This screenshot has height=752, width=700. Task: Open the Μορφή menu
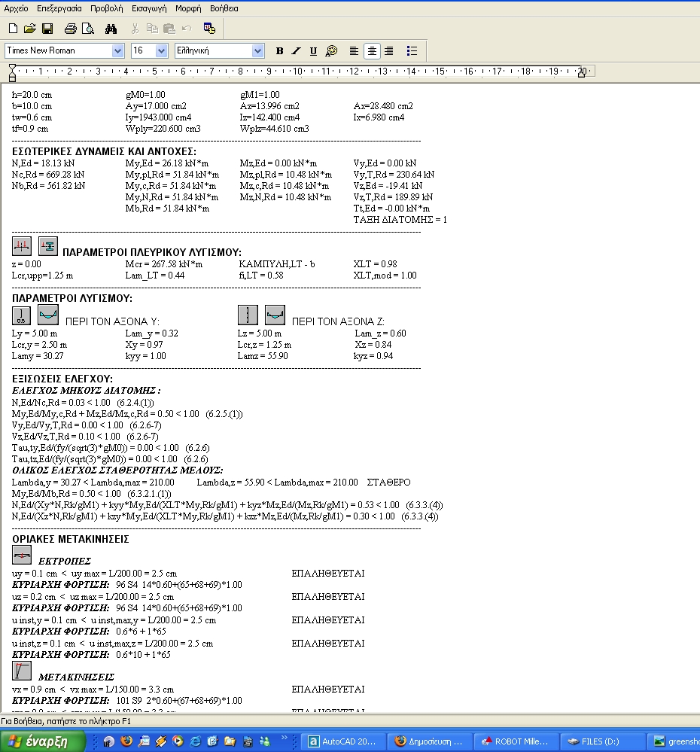[x=188, y=8]
